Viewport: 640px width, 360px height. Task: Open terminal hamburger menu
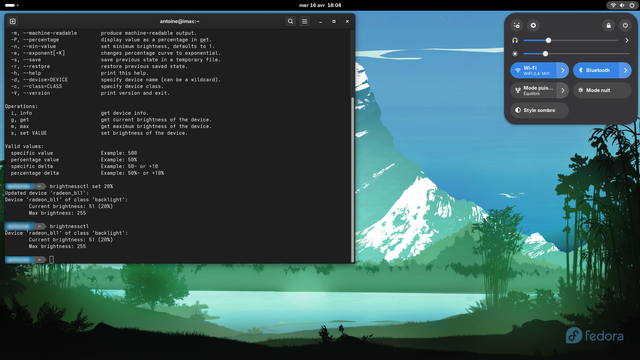click(304, 21)
